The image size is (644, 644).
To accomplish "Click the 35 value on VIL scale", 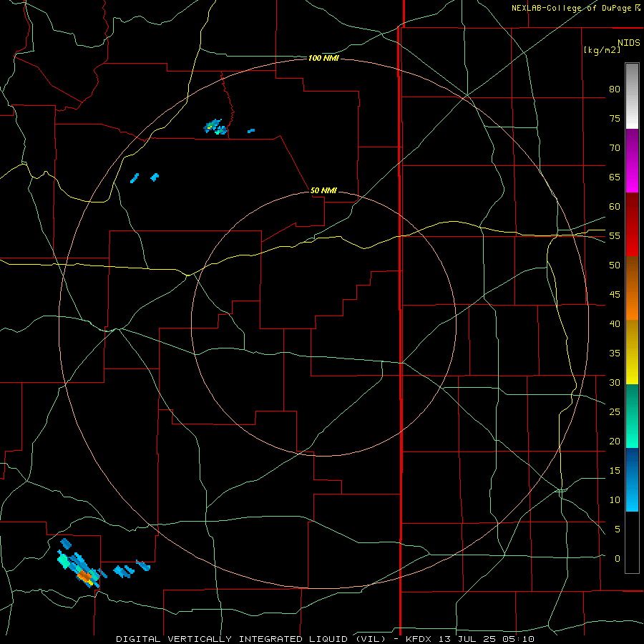I will pyautogui.click(x=615, y=353).
